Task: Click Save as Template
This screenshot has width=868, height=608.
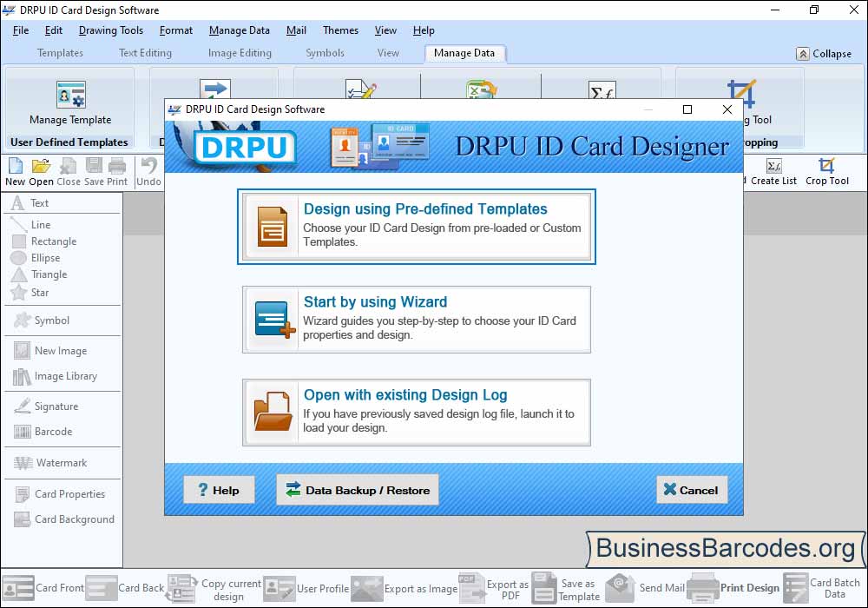Action: coord(566,589)
